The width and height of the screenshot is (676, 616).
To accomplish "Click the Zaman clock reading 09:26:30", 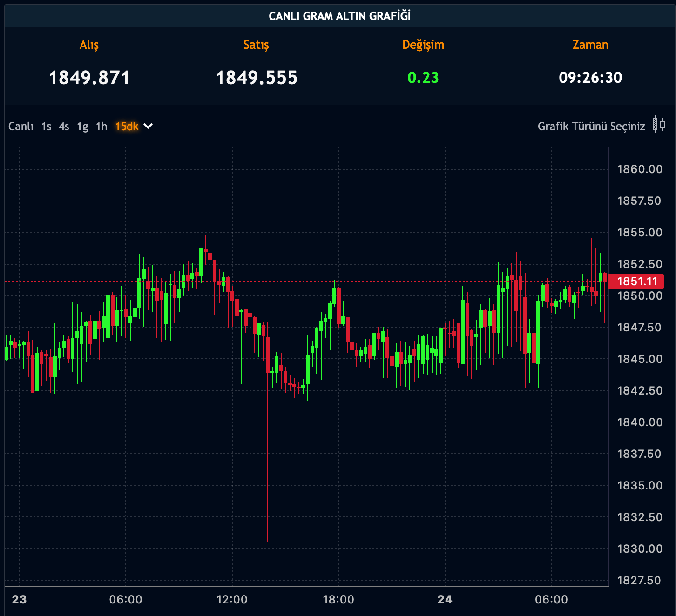I will click(590, 78).
